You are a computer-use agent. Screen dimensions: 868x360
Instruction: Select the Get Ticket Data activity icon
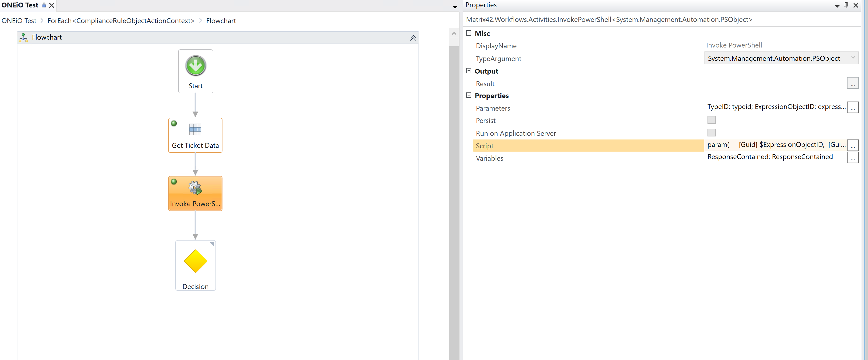tap(195, 129)
